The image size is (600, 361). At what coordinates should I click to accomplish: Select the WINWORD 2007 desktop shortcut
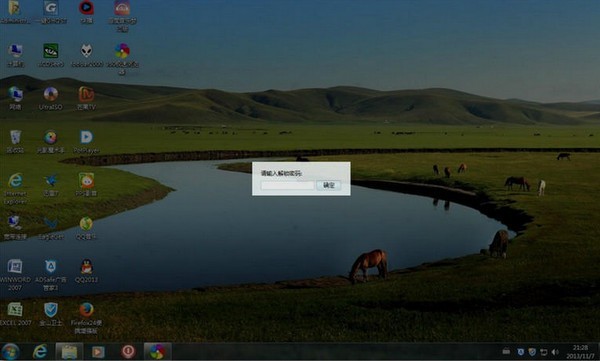point(15,274)
